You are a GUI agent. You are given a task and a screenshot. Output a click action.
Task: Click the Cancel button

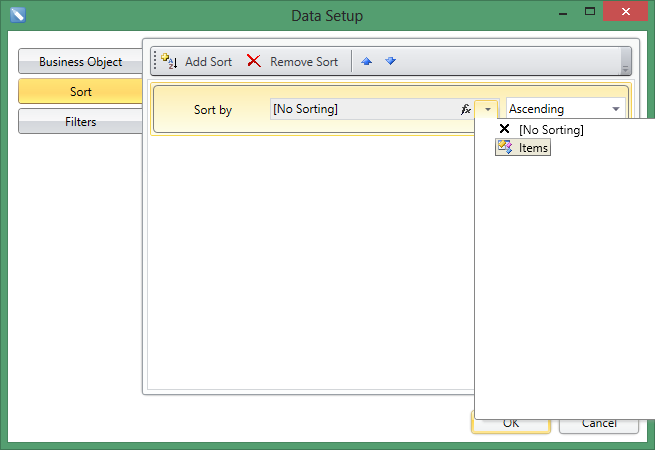(x=599, y=423)
